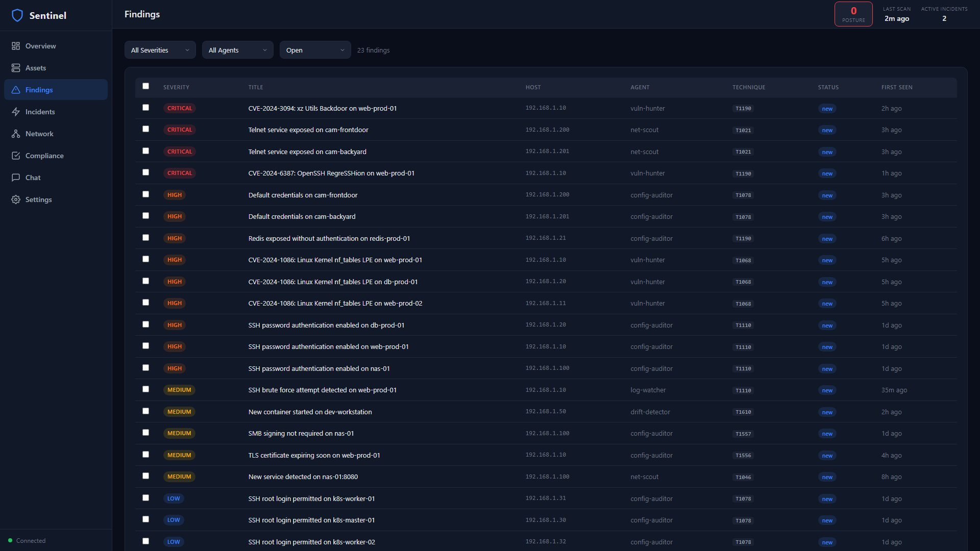Click the Incidents lightning bolt icon
The image size is (980, 551).
(16, 112)
